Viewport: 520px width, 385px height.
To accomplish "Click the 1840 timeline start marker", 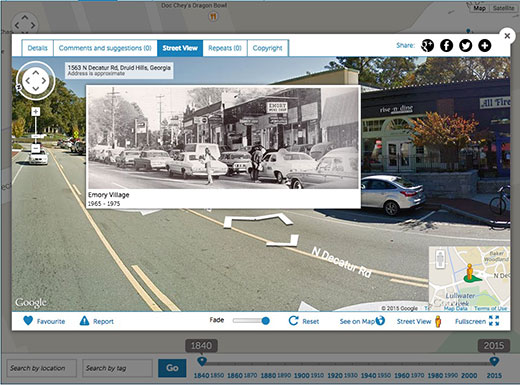I will pos(202,361).
